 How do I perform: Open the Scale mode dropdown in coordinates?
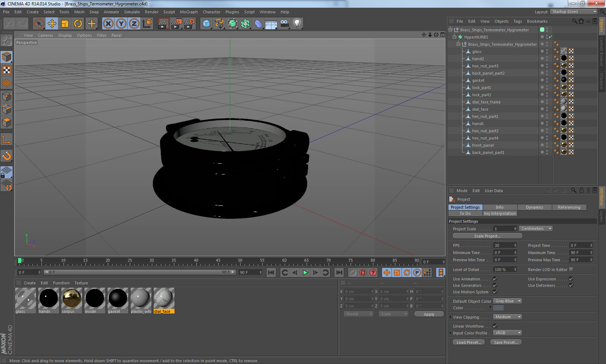click(394, 314)
